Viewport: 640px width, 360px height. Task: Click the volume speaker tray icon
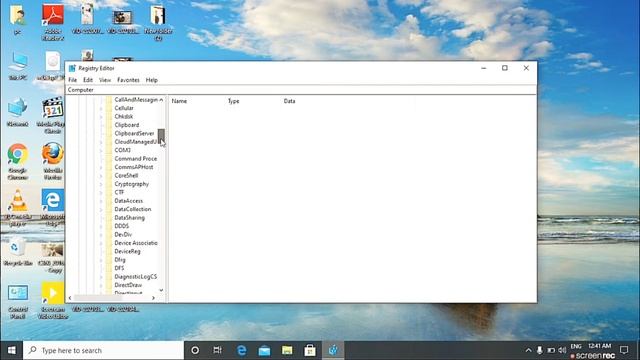(562, 350)
